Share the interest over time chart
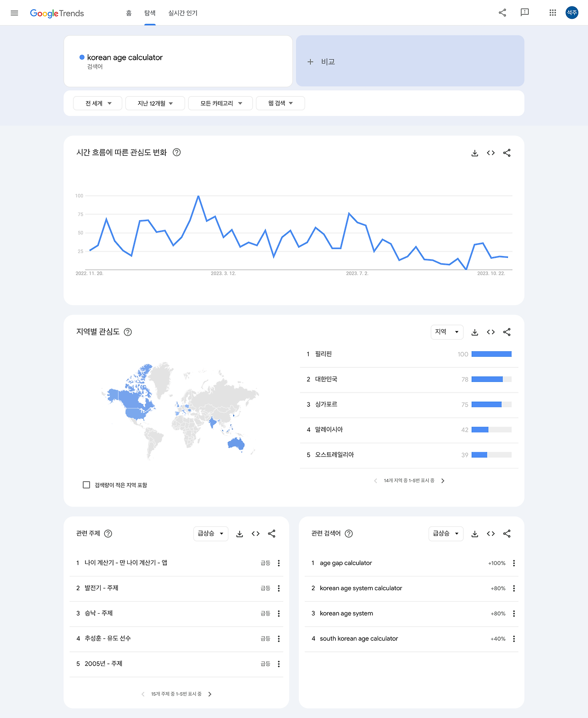Image resolution: width=588 pixels, height=718 pixels. coord(507,153)
